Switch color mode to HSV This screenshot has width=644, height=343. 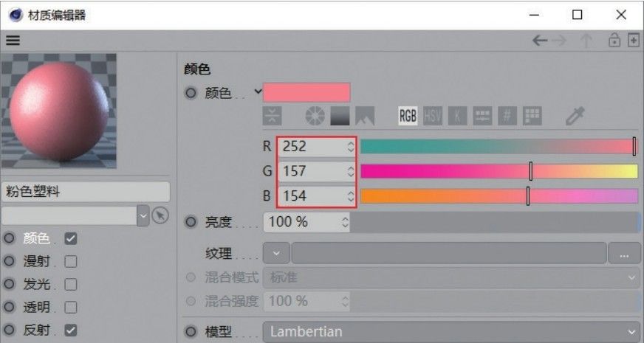[x=433, y=116]
